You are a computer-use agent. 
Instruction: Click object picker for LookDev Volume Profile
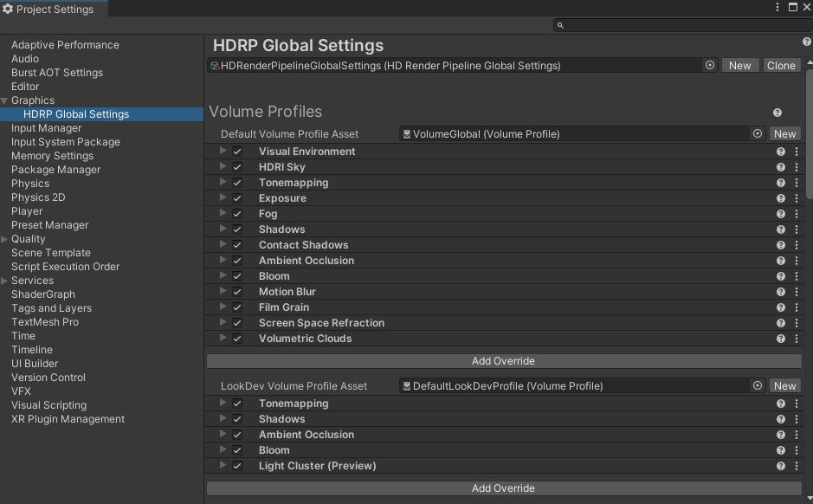click(x=758, y=386)
